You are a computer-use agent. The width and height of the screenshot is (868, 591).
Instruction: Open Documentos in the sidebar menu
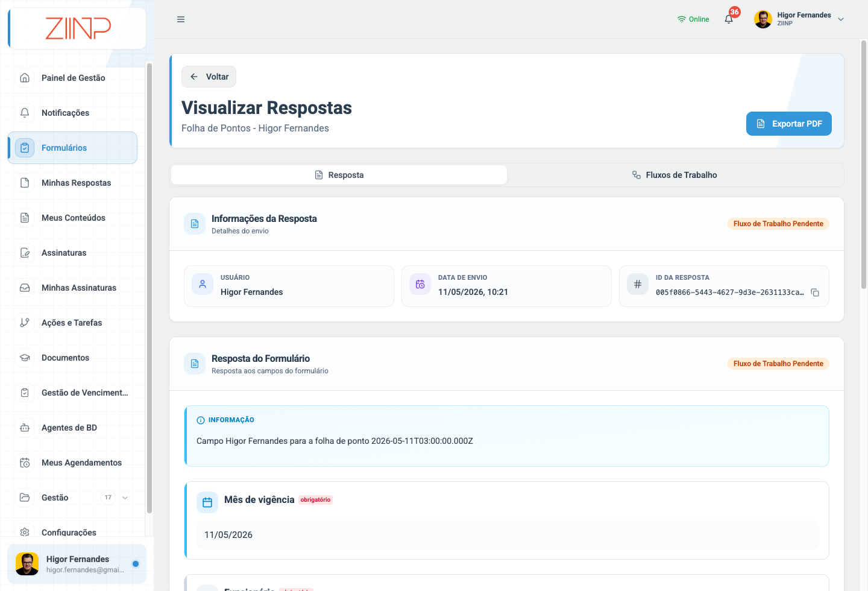[72, 358]
